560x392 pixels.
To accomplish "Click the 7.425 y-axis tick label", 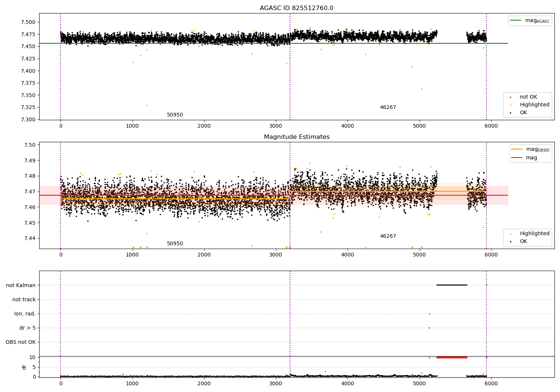I will 28,59.
